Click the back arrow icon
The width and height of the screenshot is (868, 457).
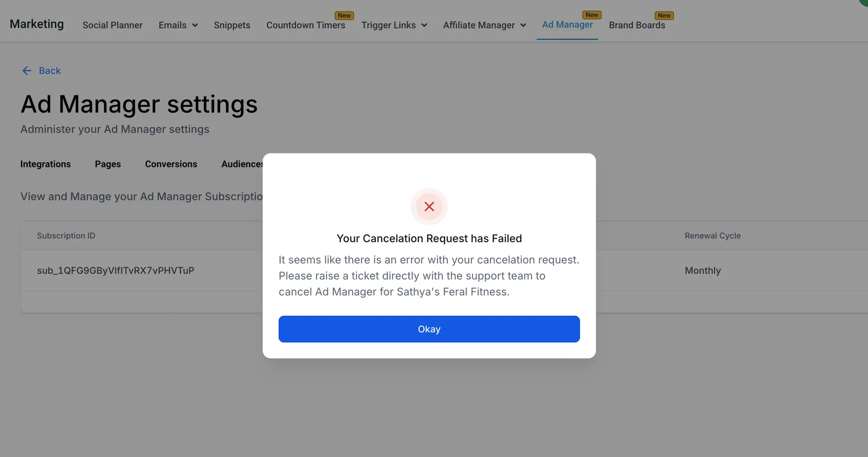pos(27,70)
